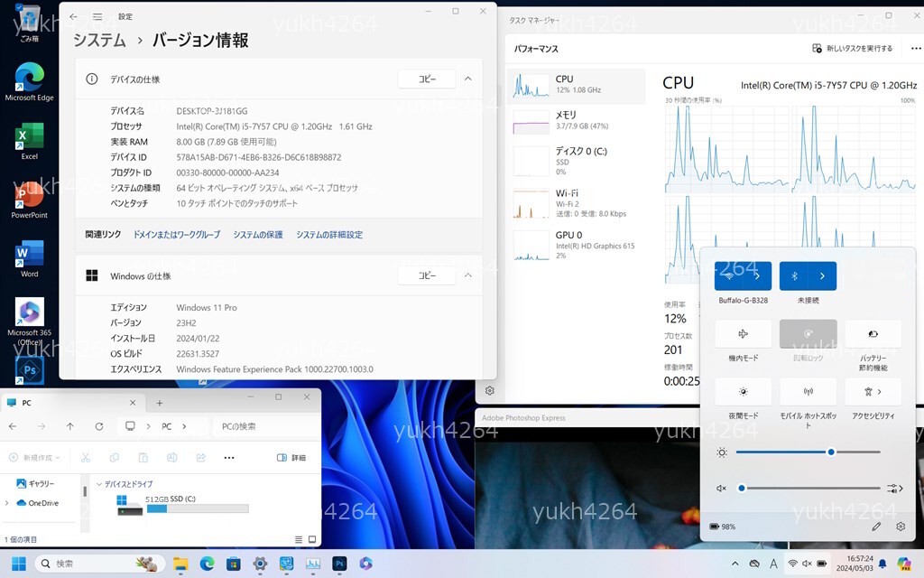924x578 pixels.
Task: Open Microsoft Store from taskbar
Action: (233, 564)
